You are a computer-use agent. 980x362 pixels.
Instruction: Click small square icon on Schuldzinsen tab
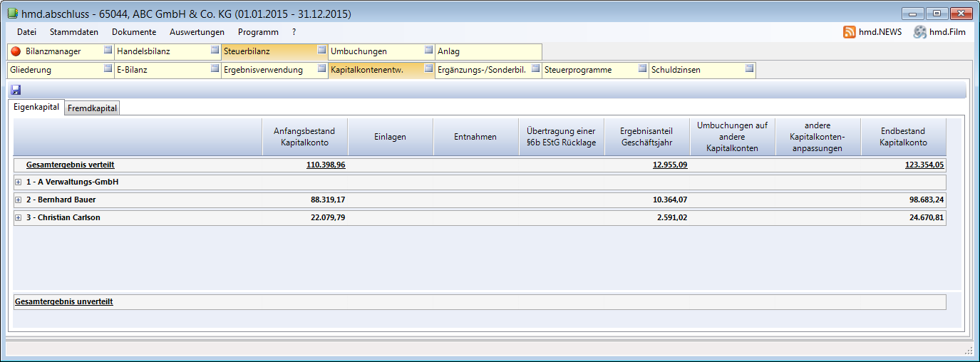749,69
